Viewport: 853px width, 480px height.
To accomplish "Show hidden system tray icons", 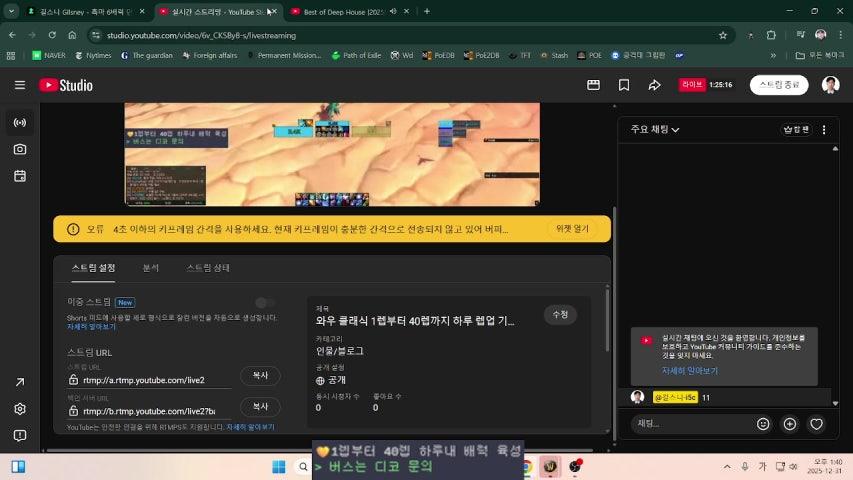I will [x=727, y=466].
